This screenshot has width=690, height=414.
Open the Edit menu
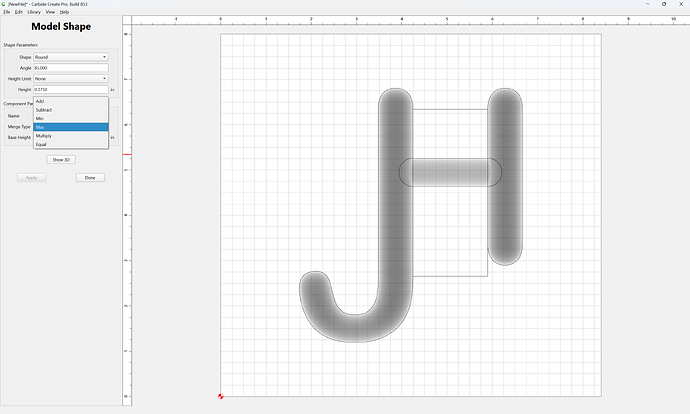(18, 12)
